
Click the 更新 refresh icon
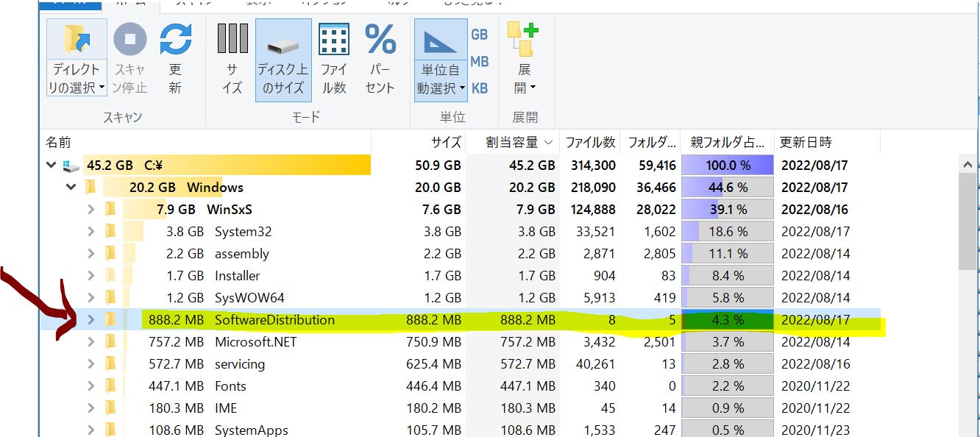point(175,40)
